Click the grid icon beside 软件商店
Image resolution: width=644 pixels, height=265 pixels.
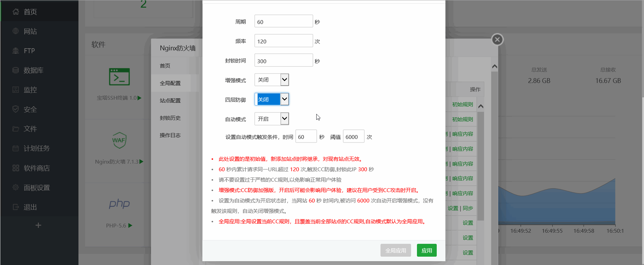tap(16, 168)
